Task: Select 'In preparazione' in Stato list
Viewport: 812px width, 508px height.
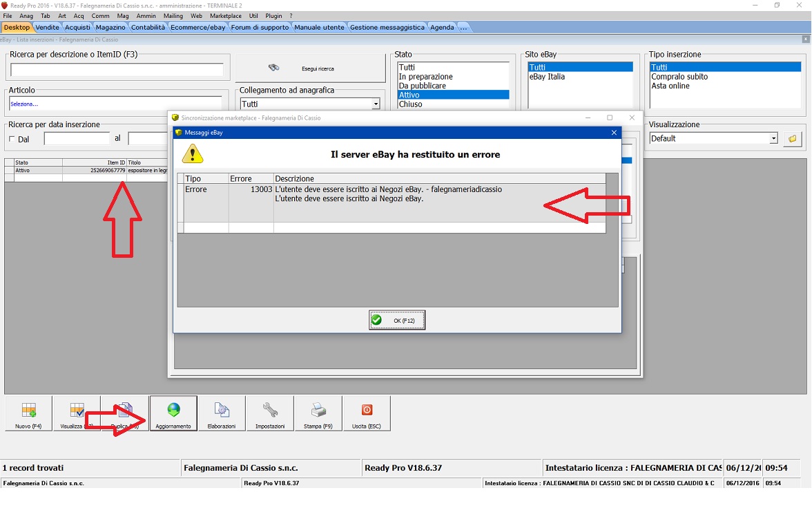Action: (453, 77)
